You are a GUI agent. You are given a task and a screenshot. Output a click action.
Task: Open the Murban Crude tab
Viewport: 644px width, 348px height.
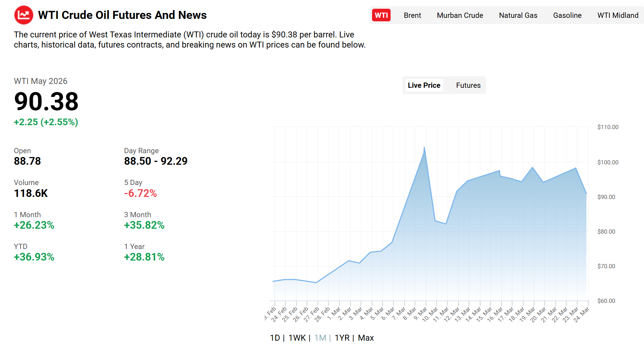tap(460, 15)
